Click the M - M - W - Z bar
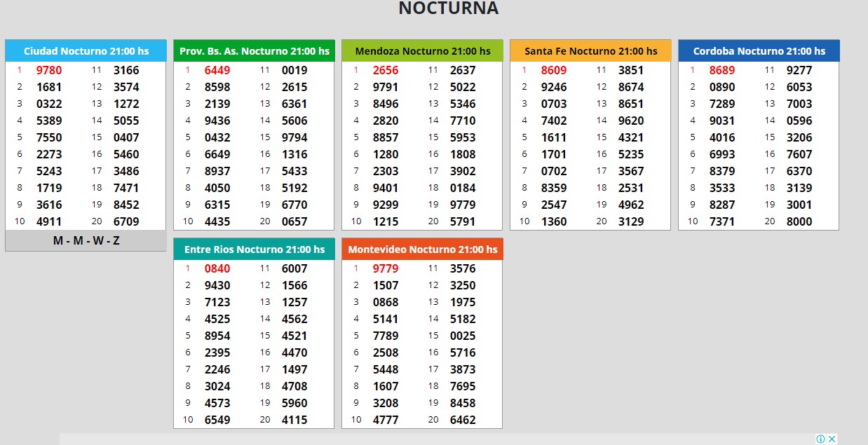The height and width of the screenshot is (445, 868). 86,241
